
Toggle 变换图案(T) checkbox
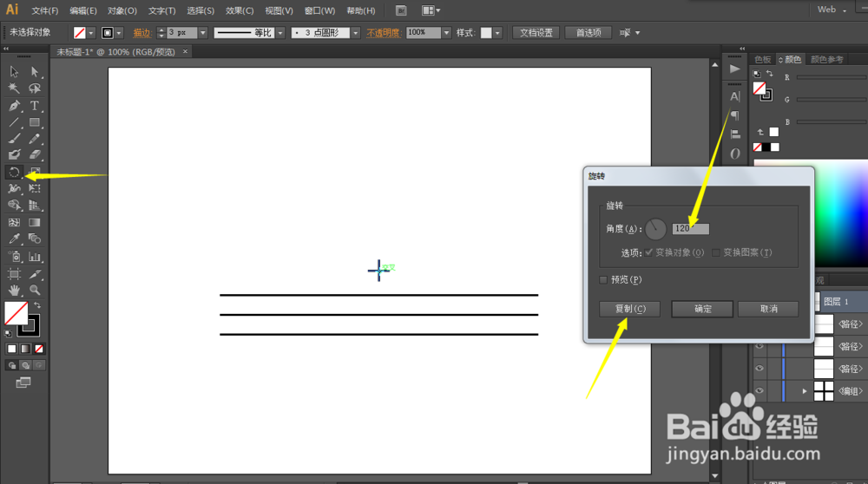point(716,252)
